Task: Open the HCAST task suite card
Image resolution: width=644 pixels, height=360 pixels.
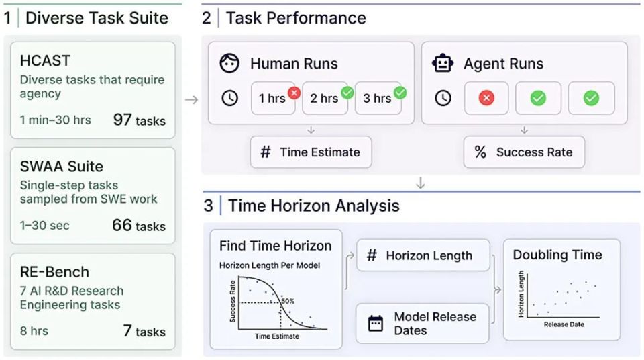Action: 93,91
